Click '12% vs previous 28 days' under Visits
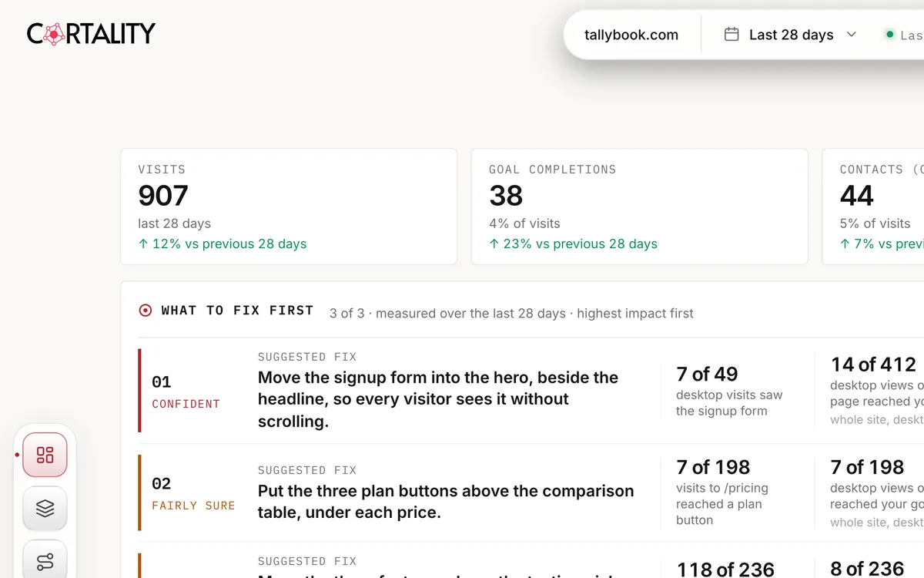Viewport: 924px width, 578px height. [223, 244]
